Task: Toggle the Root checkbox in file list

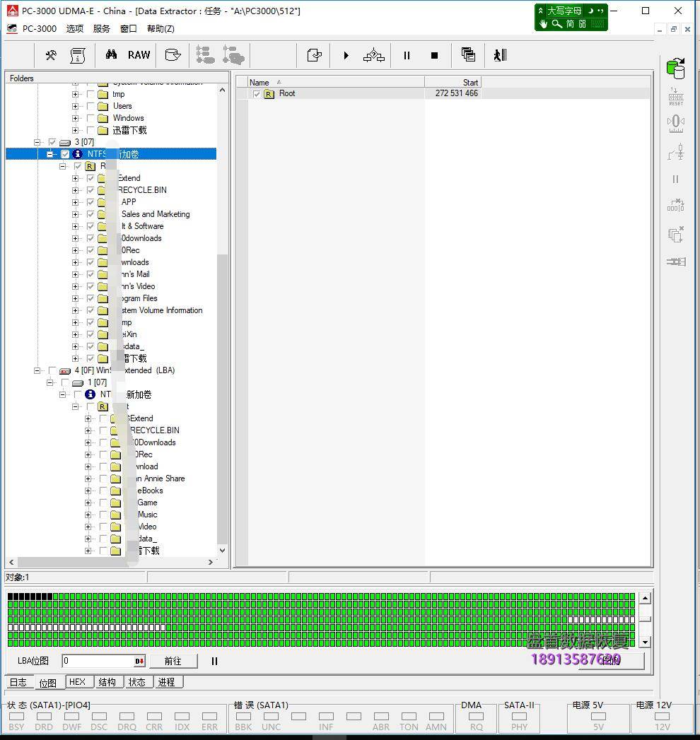Action: coord(257,94)
